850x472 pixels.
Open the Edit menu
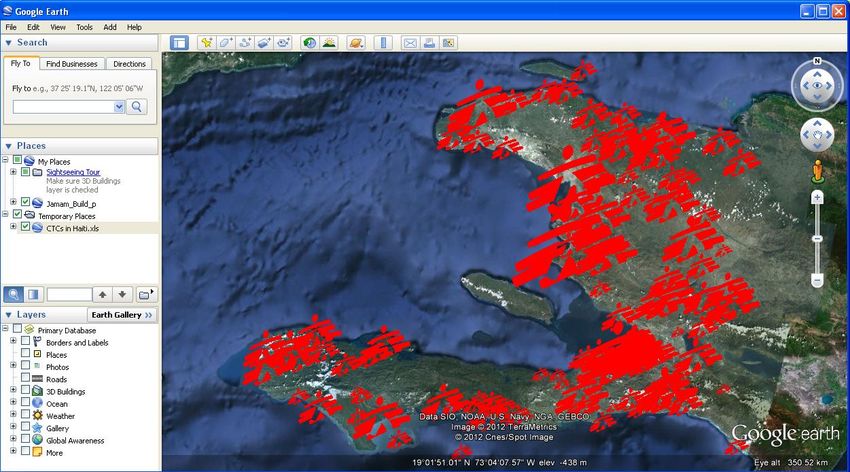point(33,27)
